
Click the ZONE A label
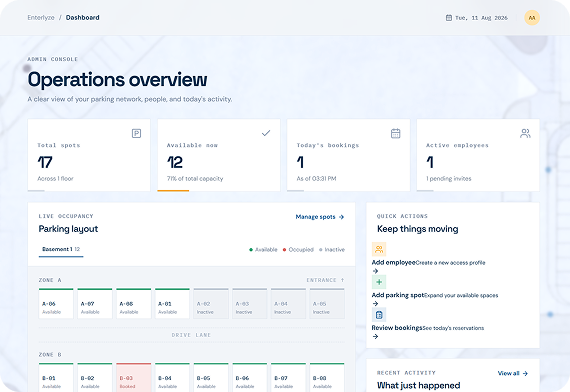tap(50, 280)
